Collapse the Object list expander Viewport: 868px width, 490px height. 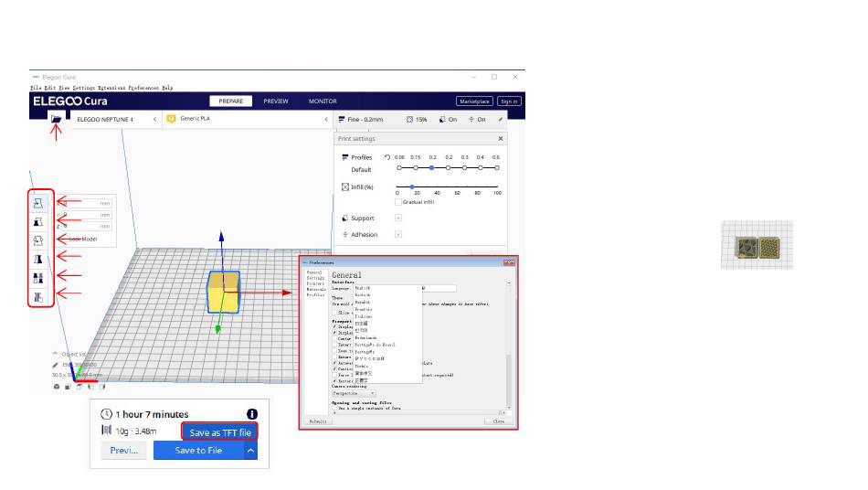pyautogui.click(x=55, y=354)
